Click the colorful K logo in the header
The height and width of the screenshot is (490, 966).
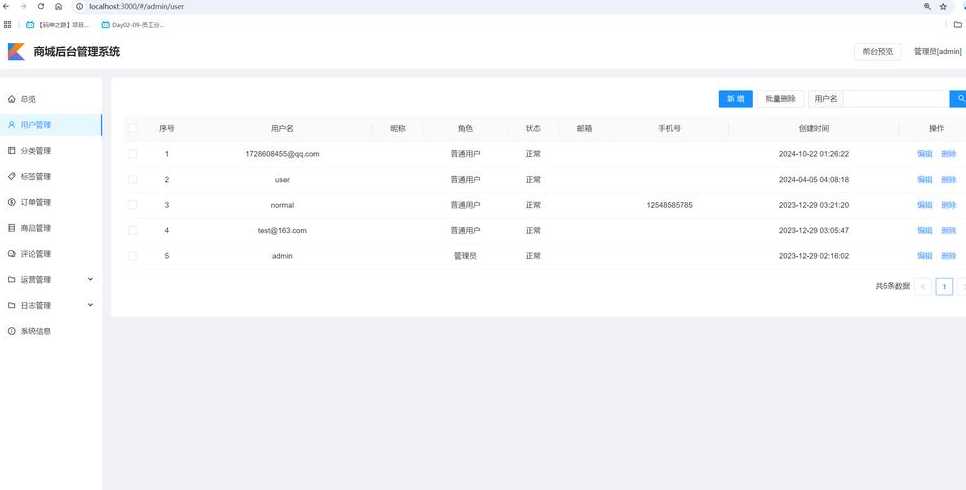coord(16,52)
